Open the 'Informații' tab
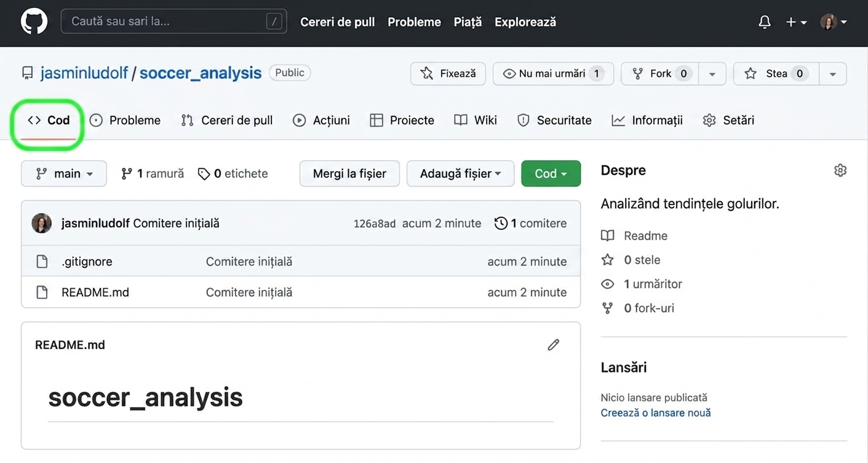Viewport: 868px width, 463px height. pos(647,121)
